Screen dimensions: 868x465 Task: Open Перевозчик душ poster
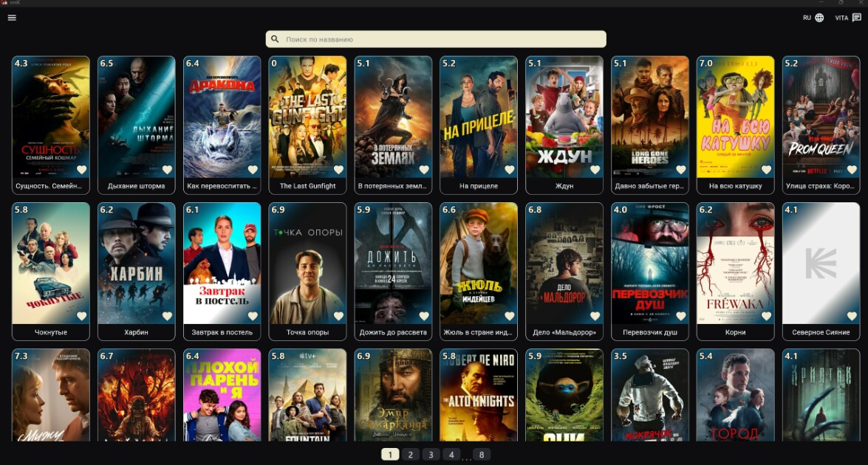tap(650, 263)
